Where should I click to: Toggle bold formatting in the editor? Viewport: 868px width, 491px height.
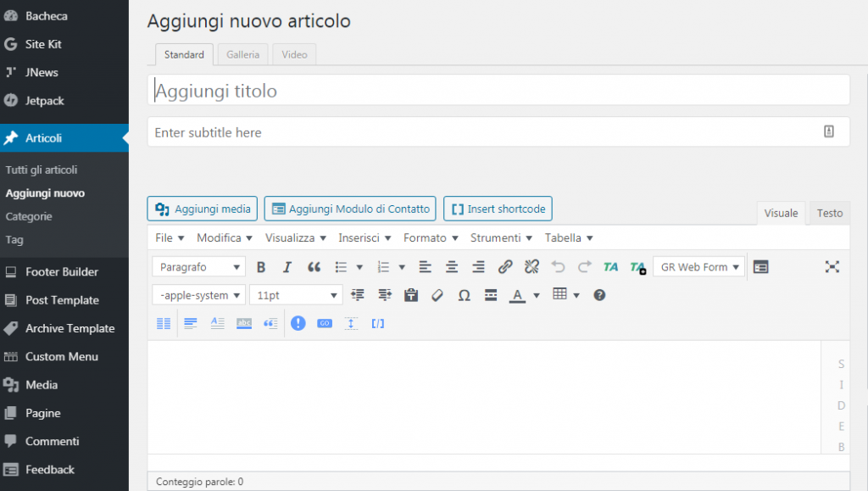[261, 267]
